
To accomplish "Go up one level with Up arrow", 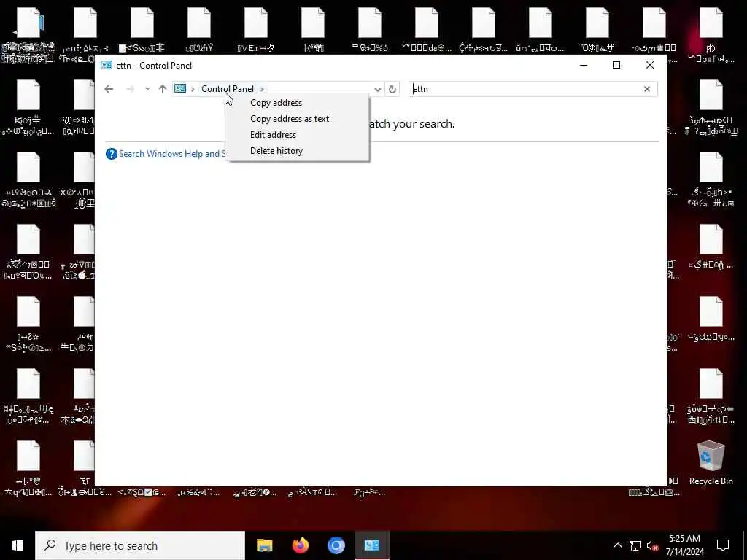I will click(163, 89).
